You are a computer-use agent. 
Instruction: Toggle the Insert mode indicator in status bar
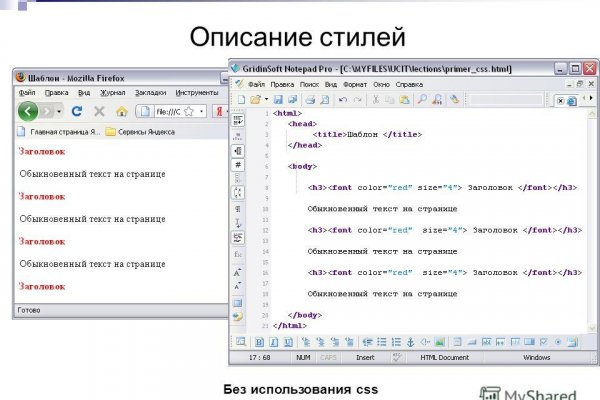[x=365, y=357]
